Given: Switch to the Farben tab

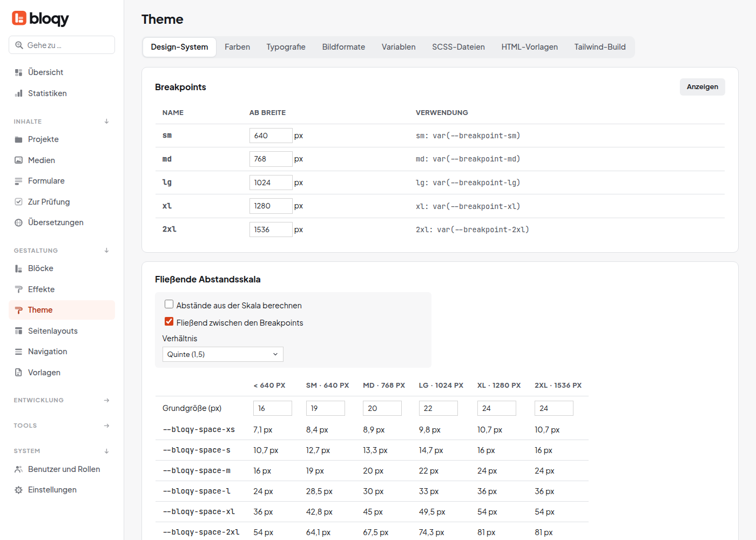Looking at the screenshot, I should (x=238, y=47).
